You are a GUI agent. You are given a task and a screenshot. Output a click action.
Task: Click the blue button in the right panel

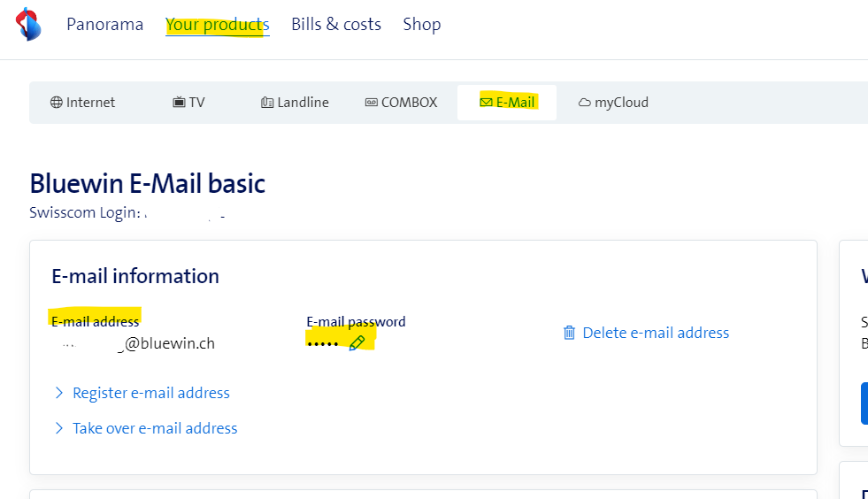[864, 403]
